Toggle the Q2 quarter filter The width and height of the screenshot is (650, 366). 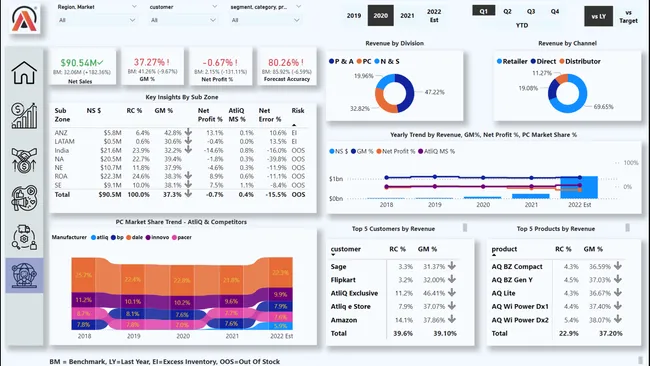pyautogui.click(x=507, y=11)
